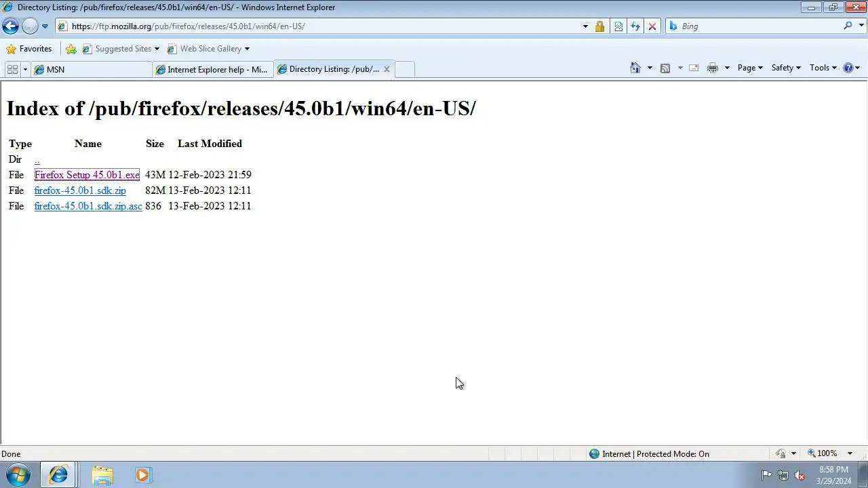Open firefox-45.0b1.sdk.zip link

[80, 190]
